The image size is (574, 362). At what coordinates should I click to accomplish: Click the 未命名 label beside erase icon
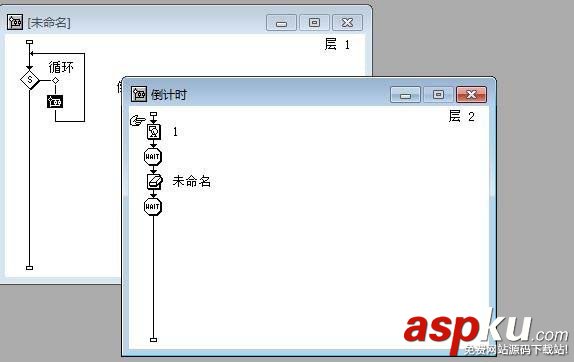[x=191, y=181]
